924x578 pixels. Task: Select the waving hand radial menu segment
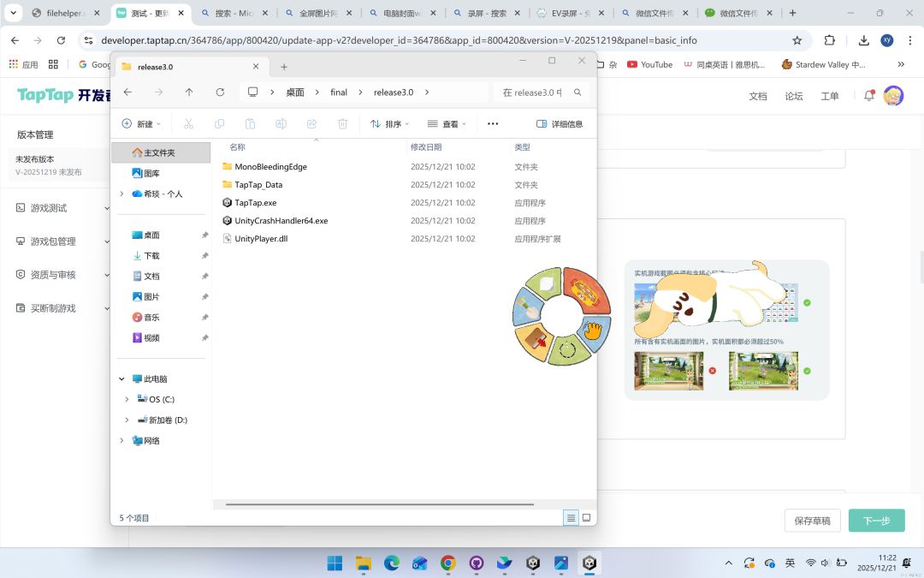pyautogui.click(x=594, y=331)
